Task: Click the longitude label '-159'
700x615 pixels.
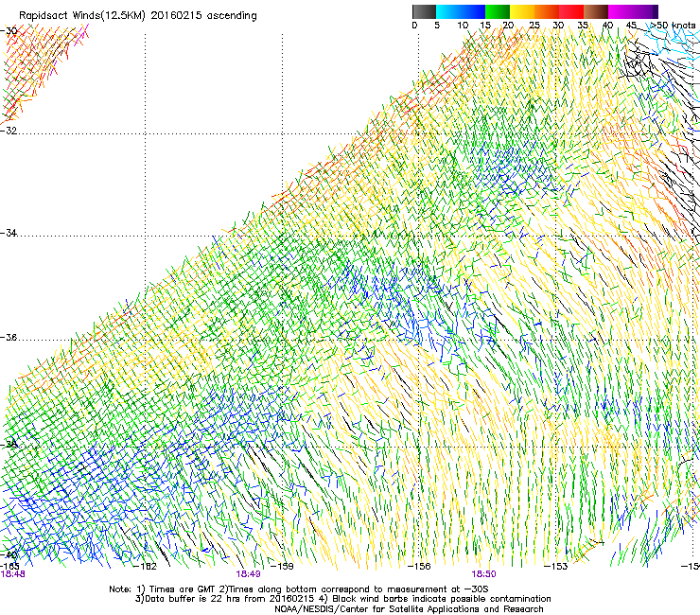Action: (282, 567)
